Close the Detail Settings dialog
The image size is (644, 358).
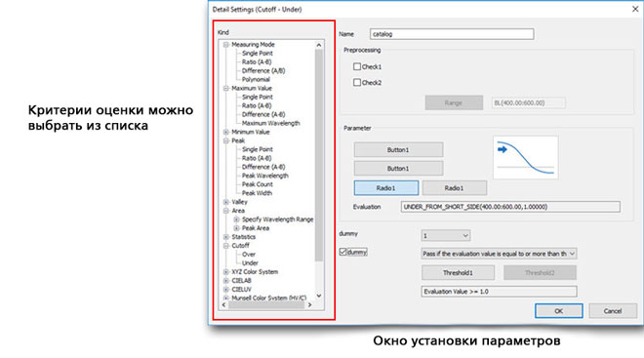point(635,9)
